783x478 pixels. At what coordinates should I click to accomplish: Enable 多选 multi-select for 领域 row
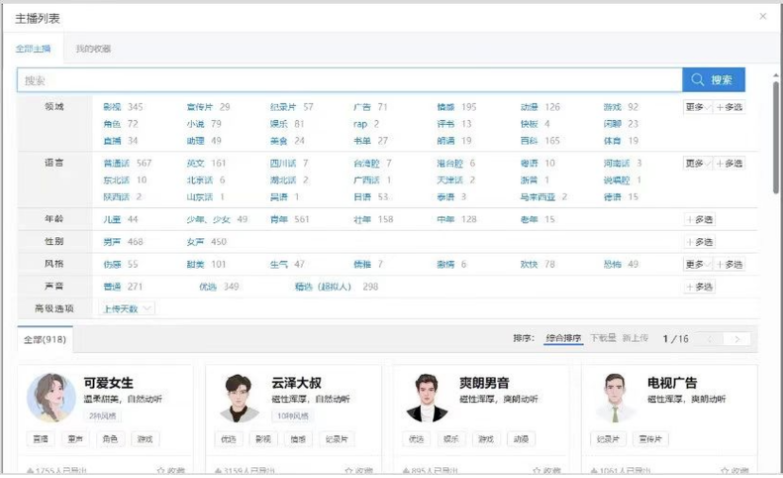(x=729, y=107)
